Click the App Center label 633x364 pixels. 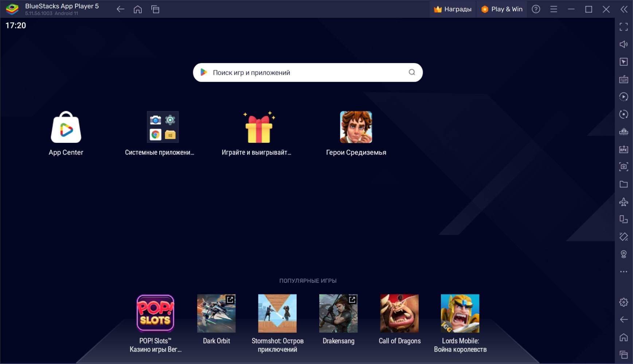pos(66,152)
